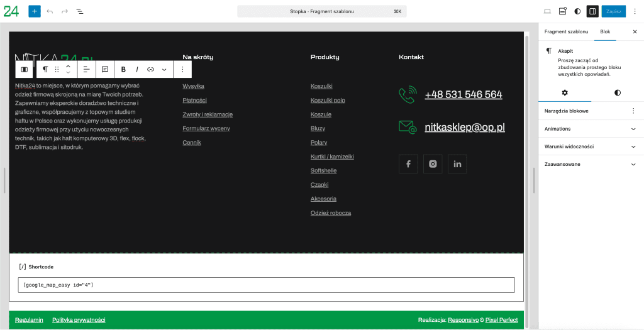
Task: Click the Facebook icon in footer
Action: 408,164
